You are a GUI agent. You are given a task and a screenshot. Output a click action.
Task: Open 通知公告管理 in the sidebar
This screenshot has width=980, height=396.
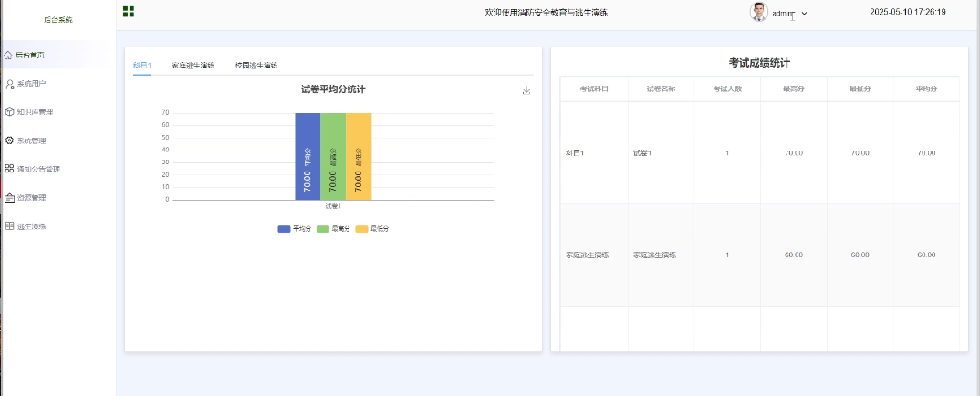coord(38,170)
